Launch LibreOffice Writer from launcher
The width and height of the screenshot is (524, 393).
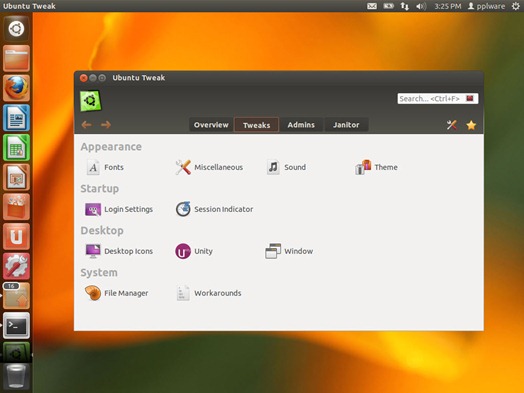coord(16,118)
